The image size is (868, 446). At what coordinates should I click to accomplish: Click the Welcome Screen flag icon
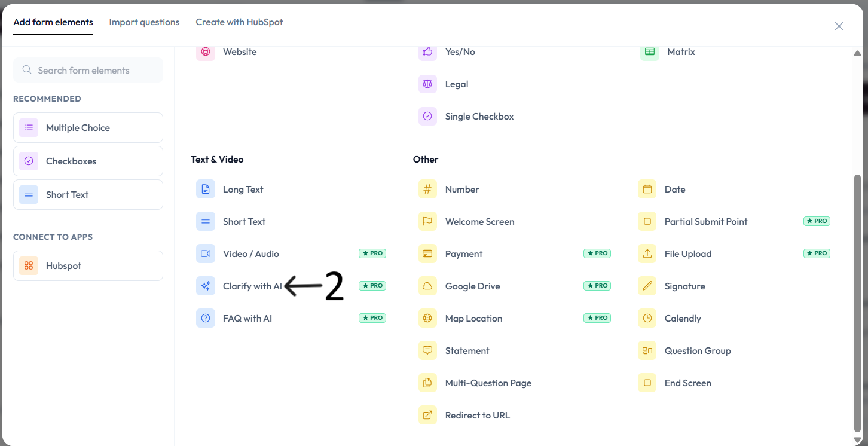427,222
